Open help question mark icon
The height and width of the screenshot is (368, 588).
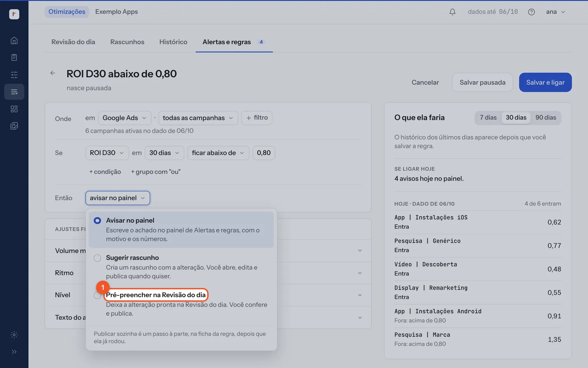pyautogui.click(x=531, y=12)
